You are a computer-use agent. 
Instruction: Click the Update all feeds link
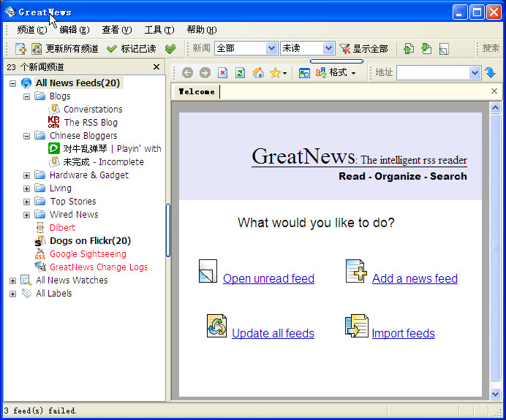click(x=273, y=333)
